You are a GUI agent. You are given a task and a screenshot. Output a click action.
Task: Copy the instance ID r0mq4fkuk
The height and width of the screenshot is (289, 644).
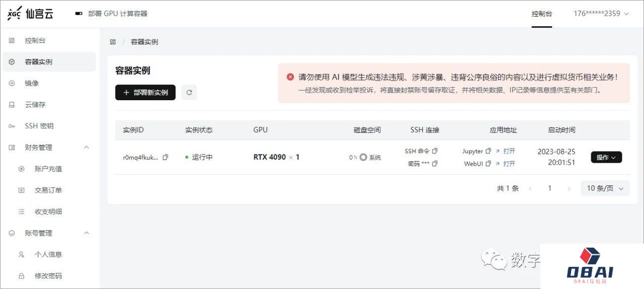tap(166, 157)
